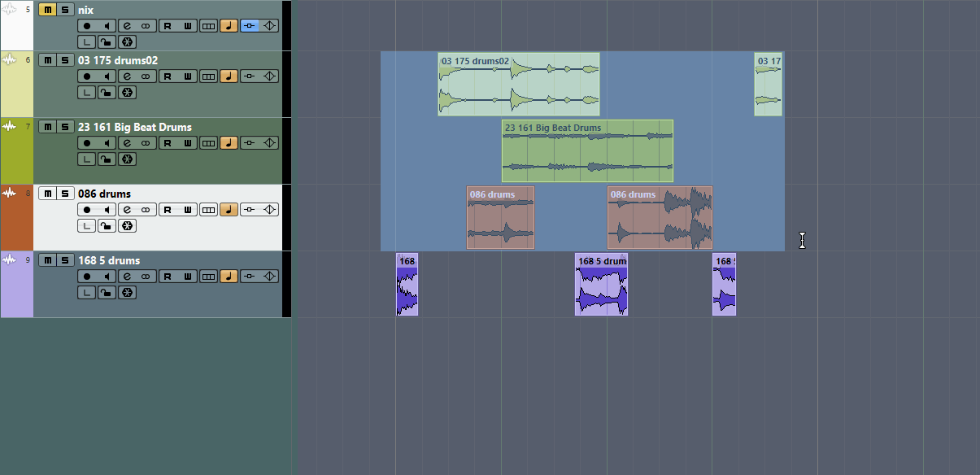The height and width of the screenshot is (475, 980).
Task: Click the highlighted inserts bypass icon on nix track
Action: (x=250, y=26)
